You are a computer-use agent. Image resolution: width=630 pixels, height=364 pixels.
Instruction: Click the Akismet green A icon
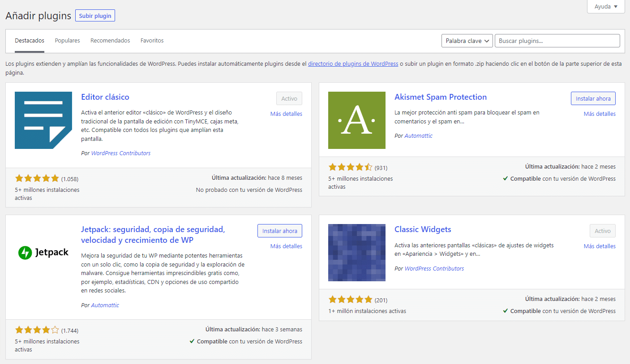point(357,120)
